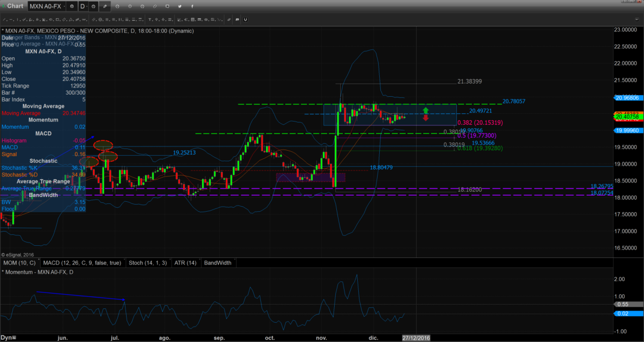Click the green symbol-link indicator beside Chart
The height and width of the screenshot is (342, 644).
[4, 6]
